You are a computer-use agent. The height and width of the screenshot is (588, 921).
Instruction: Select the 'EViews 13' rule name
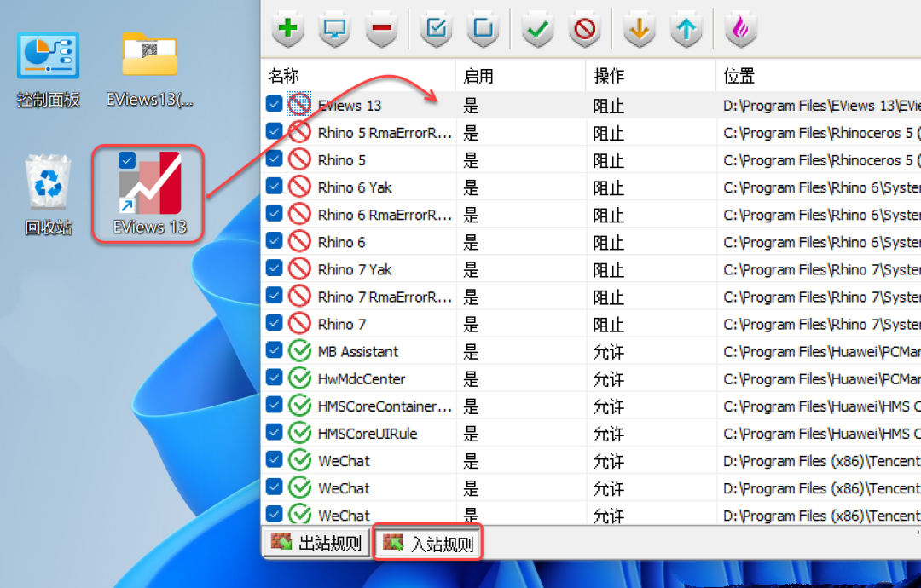(350, 106)
